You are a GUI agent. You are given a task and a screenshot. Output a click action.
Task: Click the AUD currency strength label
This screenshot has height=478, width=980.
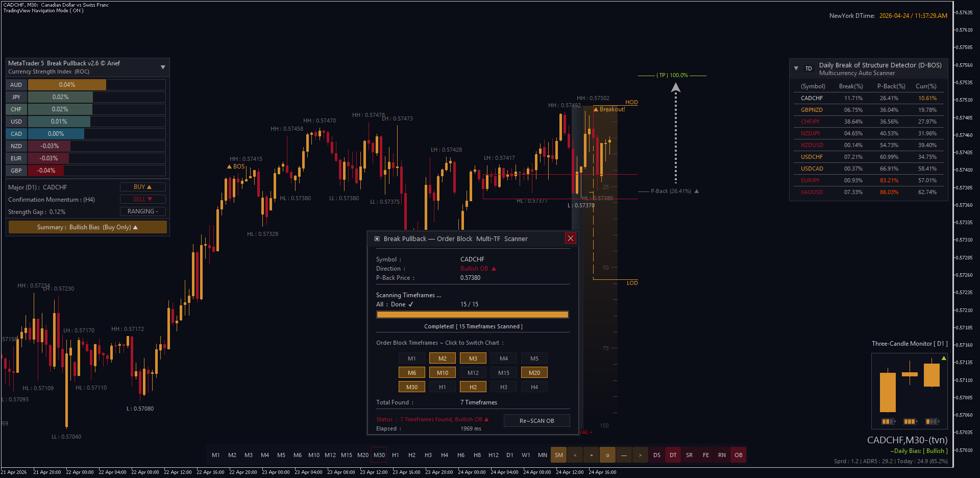coord(16,85)
